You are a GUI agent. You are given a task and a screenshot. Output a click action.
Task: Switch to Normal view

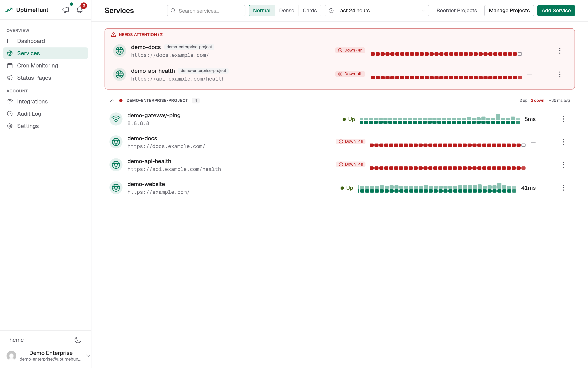[262, 10]
